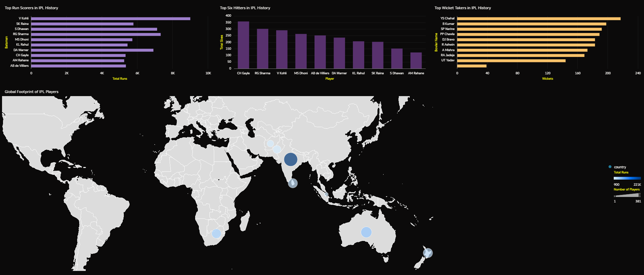Click the 'Top Six Hitters in IPL History' title

coord(245,8)
